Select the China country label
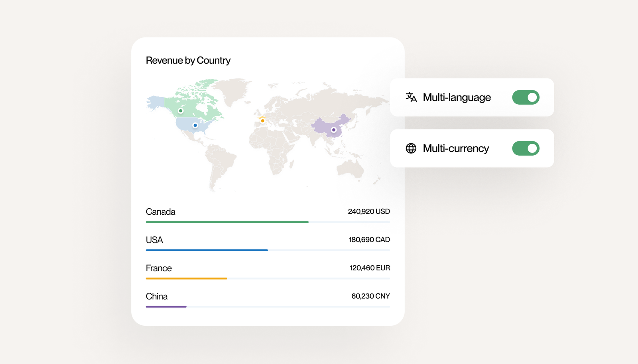Screen dimensions: 638x364 [157, 297]
